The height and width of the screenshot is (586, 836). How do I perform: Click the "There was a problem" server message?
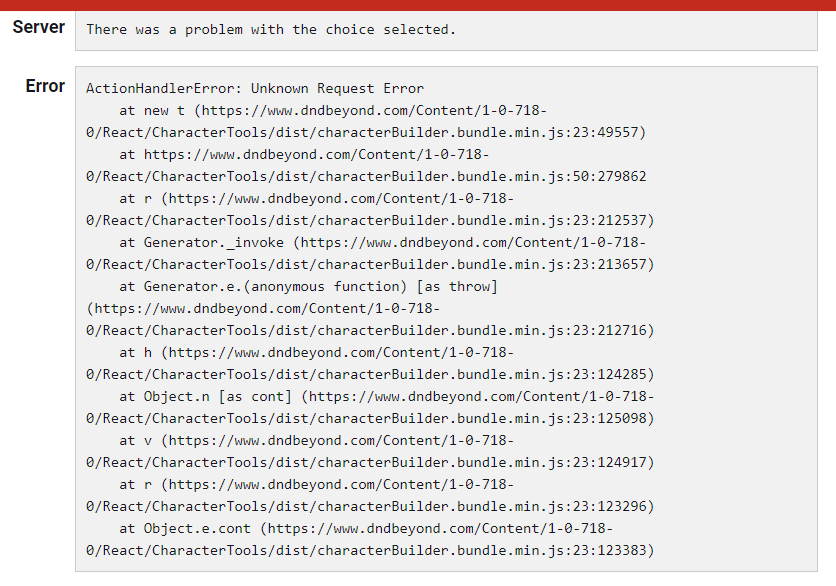tap(271, 30)
